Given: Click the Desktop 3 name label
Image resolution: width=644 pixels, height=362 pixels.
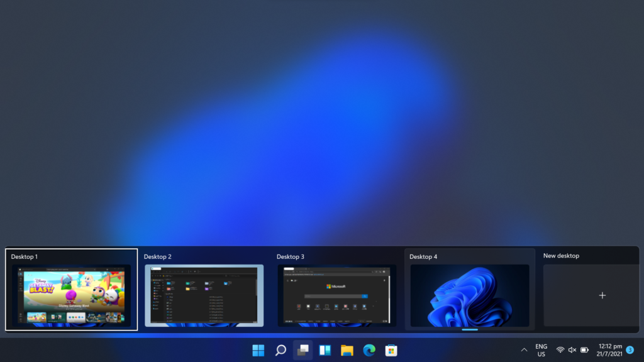Looking at the screenshot, I should tap(291, 256).
